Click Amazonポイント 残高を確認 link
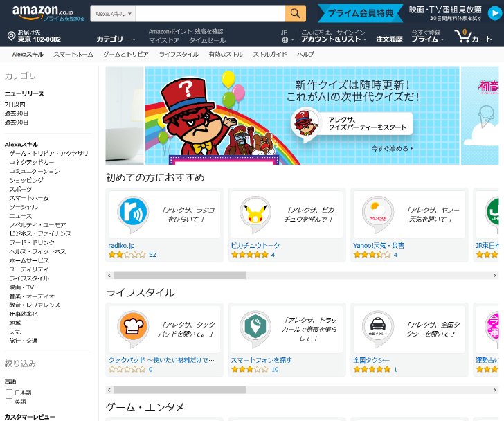Image resolution: width=504 pixels, height=421 pixels. (186, 31)
